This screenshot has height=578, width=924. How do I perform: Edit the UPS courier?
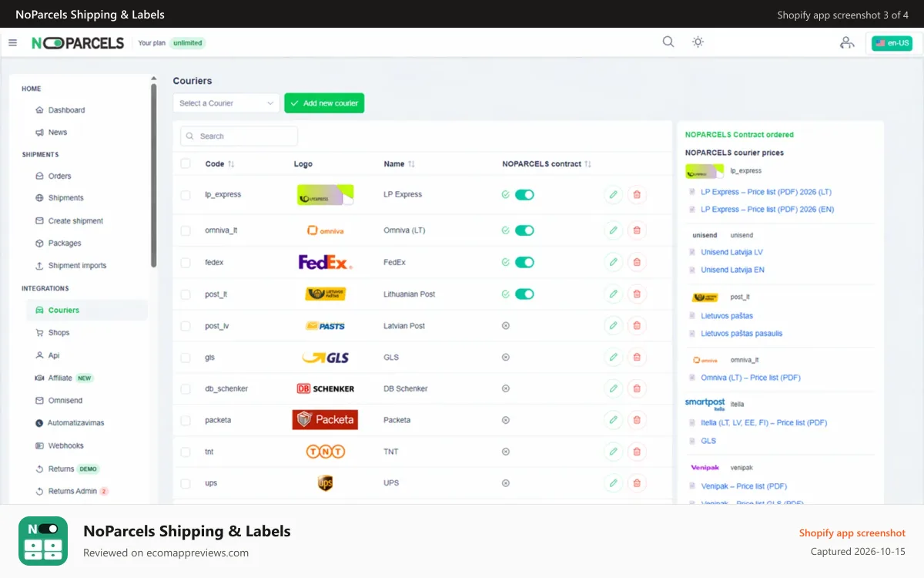point(613,483)
